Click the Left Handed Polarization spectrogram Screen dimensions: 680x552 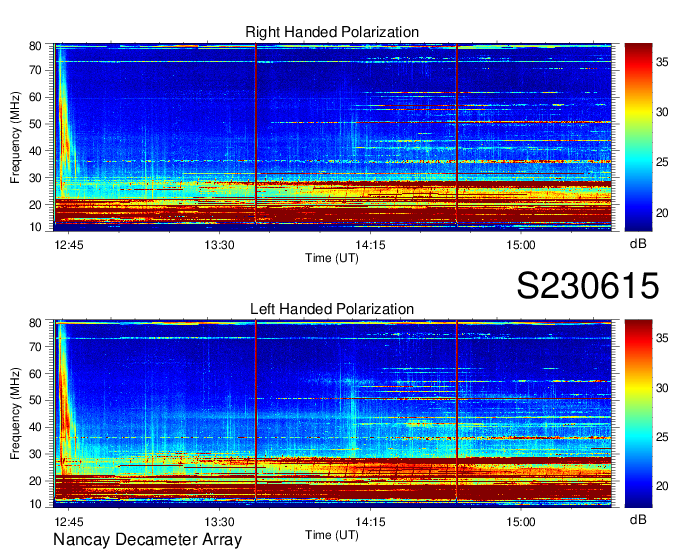[x=333, y=413]
